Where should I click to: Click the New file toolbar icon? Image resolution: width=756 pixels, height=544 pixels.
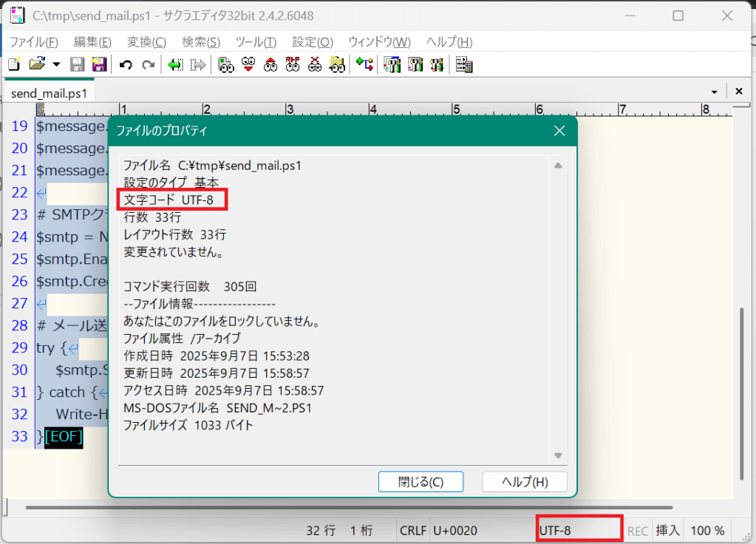tap(13, 65)
